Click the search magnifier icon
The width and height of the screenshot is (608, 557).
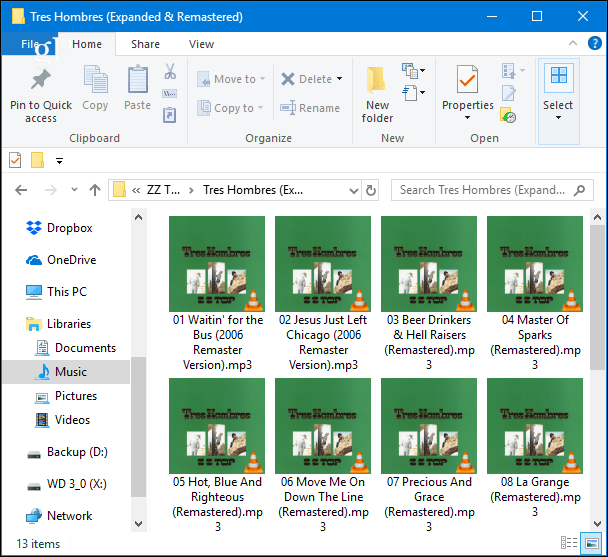coord(579,190)
